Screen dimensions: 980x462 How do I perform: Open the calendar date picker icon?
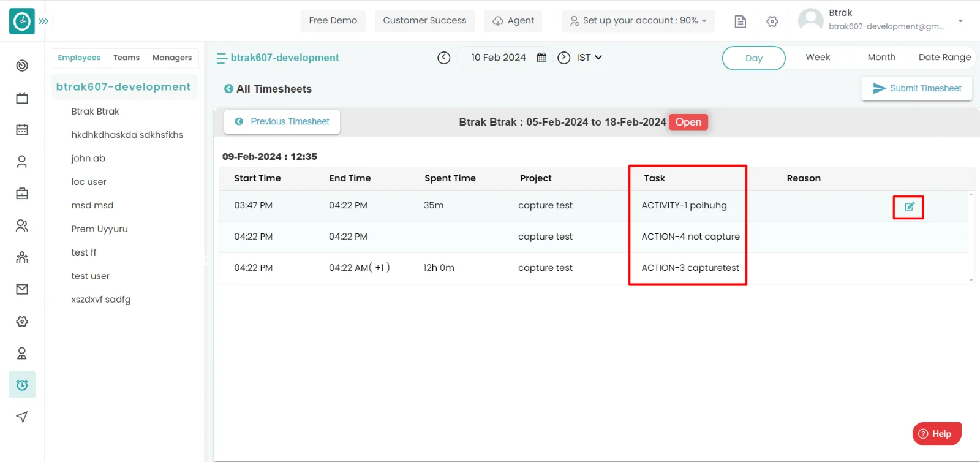[541, 58]
